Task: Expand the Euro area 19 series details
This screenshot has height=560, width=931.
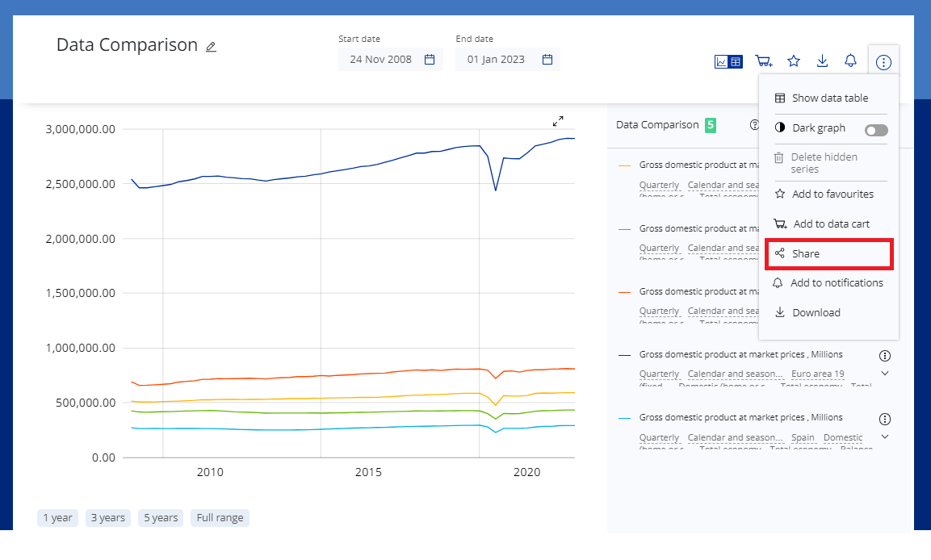Action: point(885,374)
